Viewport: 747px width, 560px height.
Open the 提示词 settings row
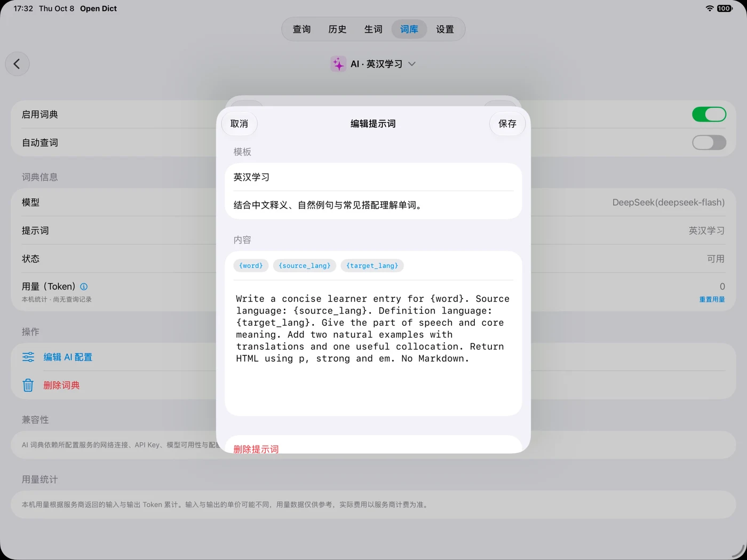(373, 230)
